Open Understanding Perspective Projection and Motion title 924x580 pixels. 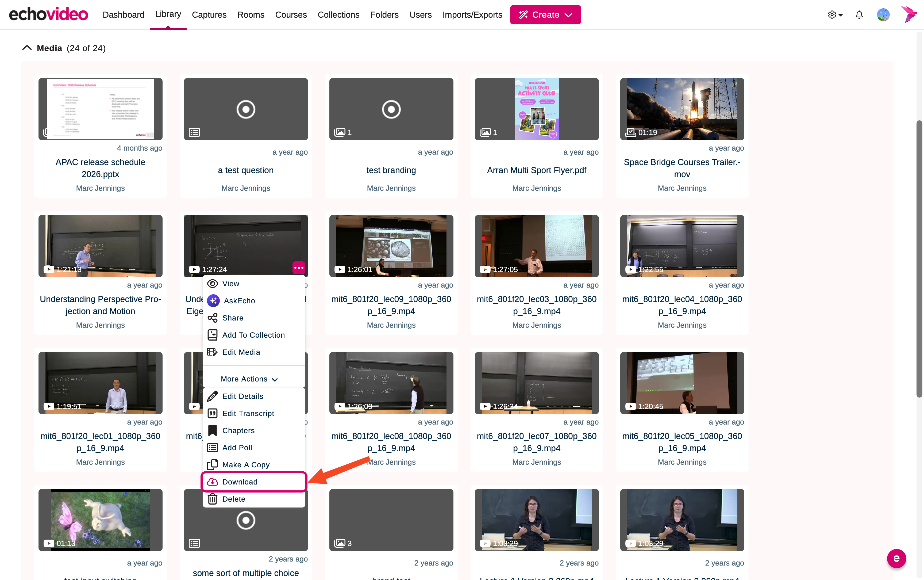pyautogui.click(x=101, y=305)
